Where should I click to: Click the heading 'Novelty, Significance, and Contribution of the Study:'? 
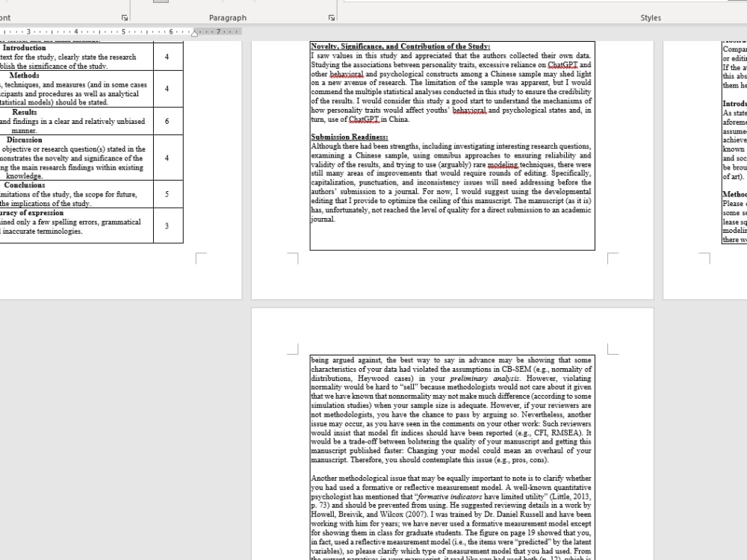point(400,46)
